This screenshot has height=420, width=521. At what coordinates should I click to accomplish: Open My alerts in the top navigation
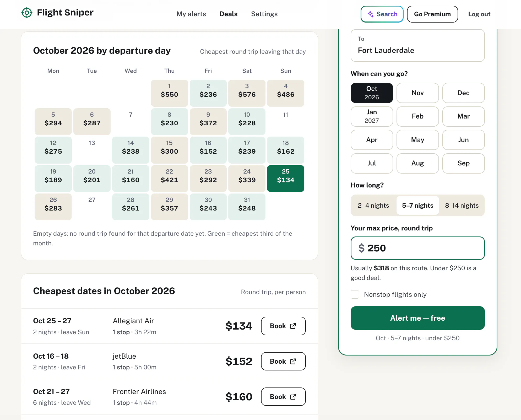(x=191, y=14)
